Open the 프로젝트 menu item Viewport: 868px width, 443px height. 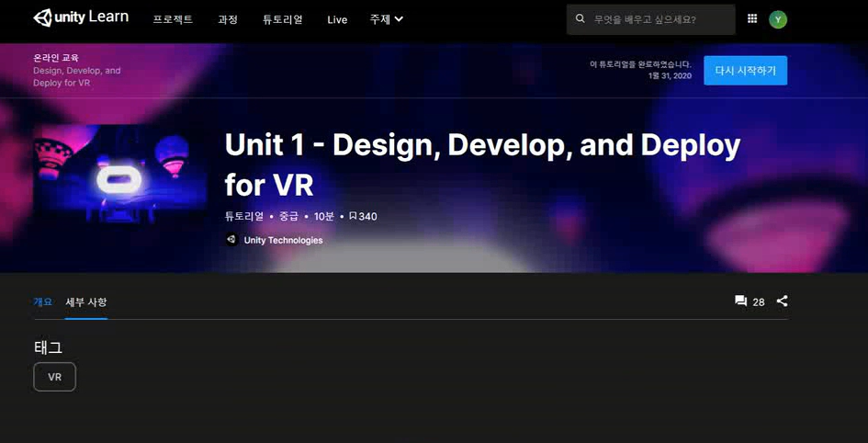[173, 19]
